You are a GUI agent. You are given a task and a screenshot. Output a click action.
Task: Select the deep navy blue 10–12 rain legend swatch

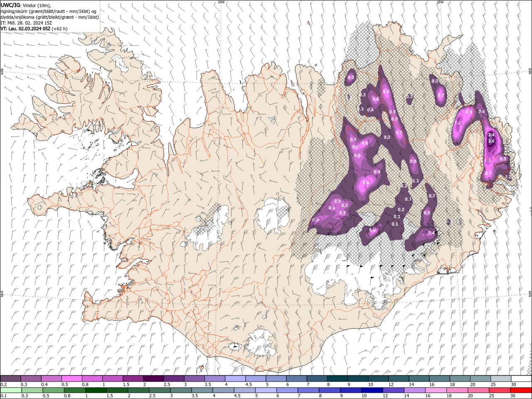tap(372, 390)
